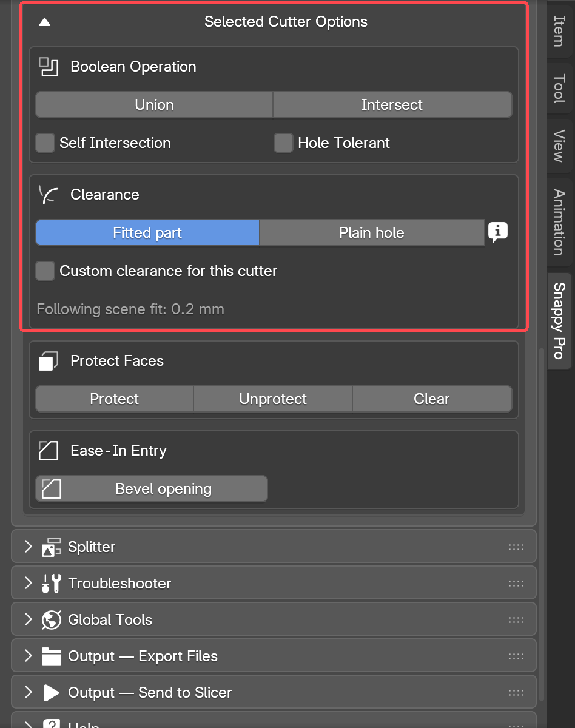Click the Boolean Operation icon
This screenshot has height=728, width=575.
pos(49,67)
